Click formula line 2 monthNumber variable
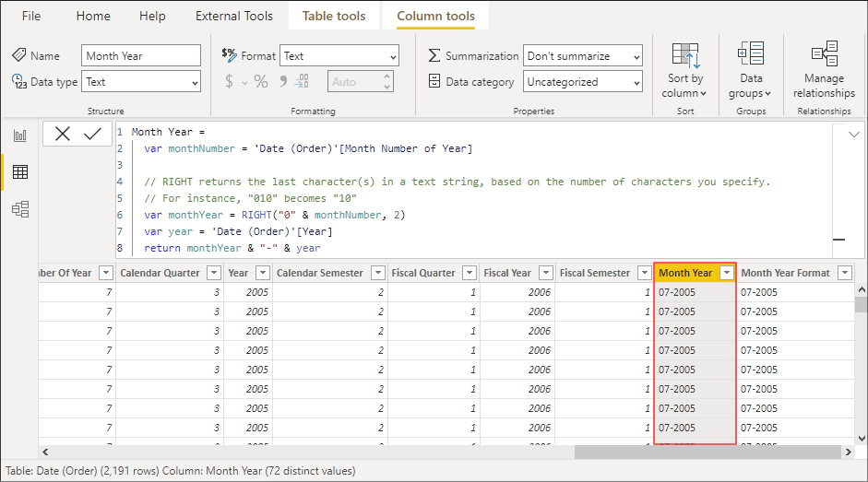This screenshot has height=482, width=868. 308,148
